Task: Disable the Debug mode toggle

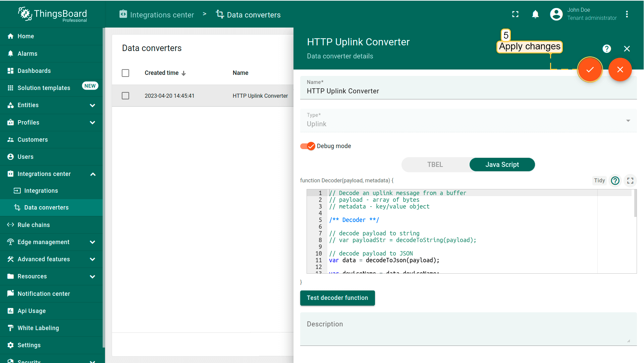Action: pos(308,146)
